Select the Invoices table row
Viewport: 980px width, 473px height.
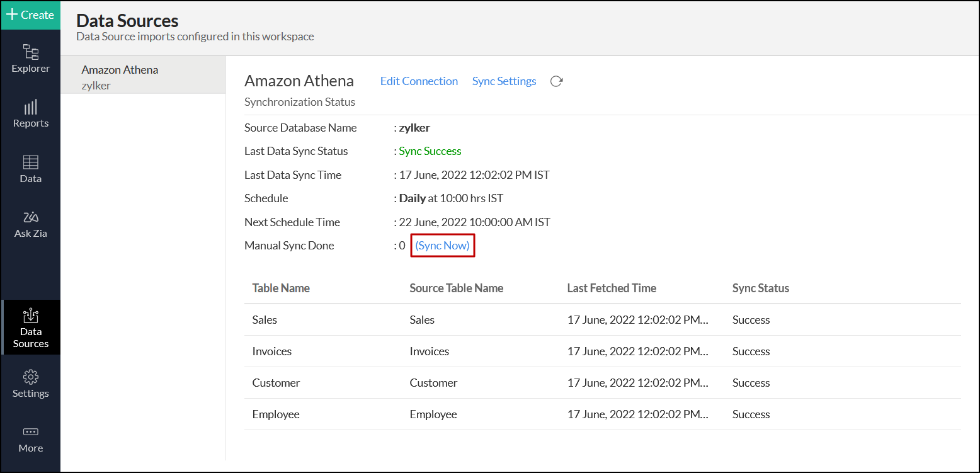click(x=271, y=351)
